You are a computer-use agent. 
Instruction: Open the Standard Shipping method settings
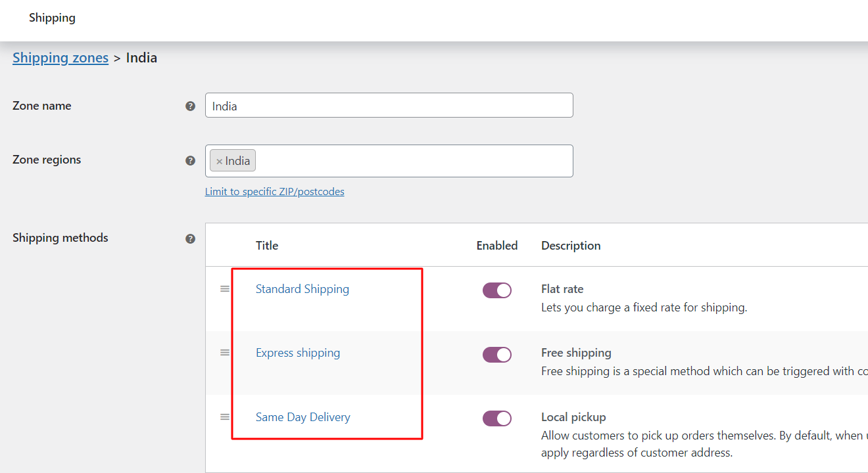302,289
